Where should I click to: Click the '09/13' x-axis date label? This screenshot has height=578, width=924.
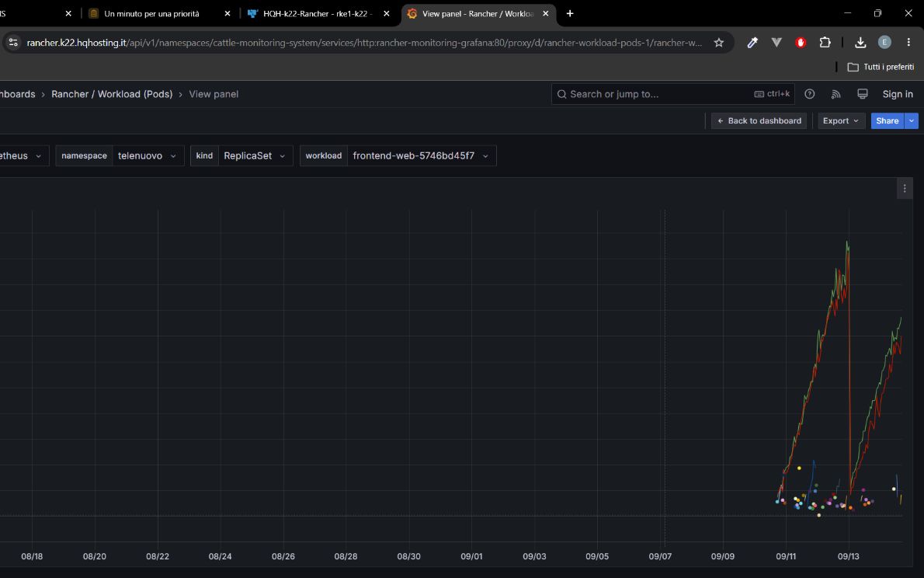click(x=849, y=557)
